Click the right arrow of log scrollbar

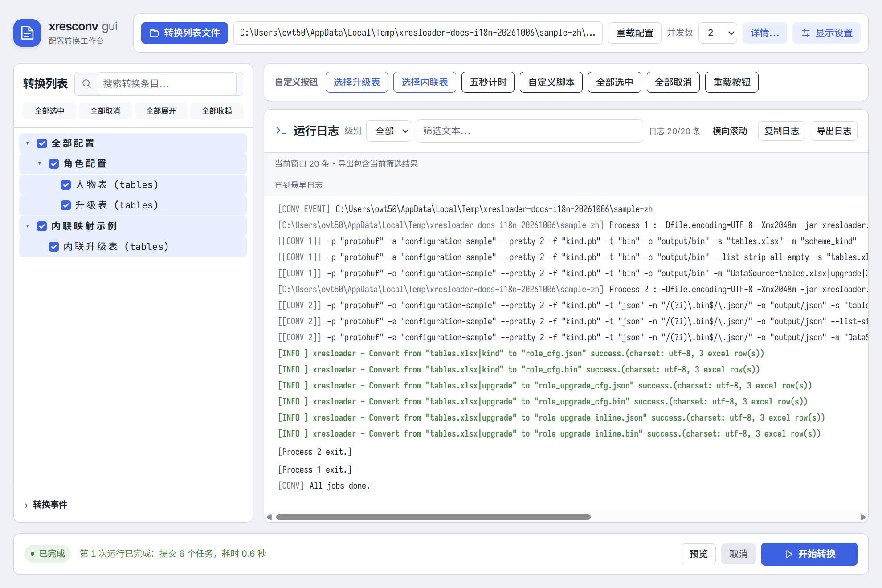[x=863, y=517]
